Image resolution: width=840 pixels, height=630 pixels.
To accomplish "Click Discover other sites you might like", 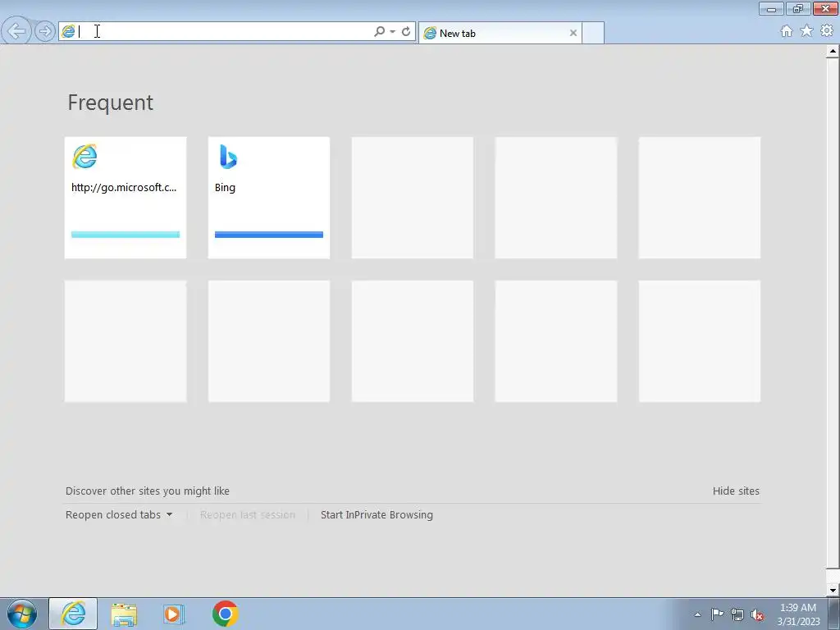I will tap(148, 491).
